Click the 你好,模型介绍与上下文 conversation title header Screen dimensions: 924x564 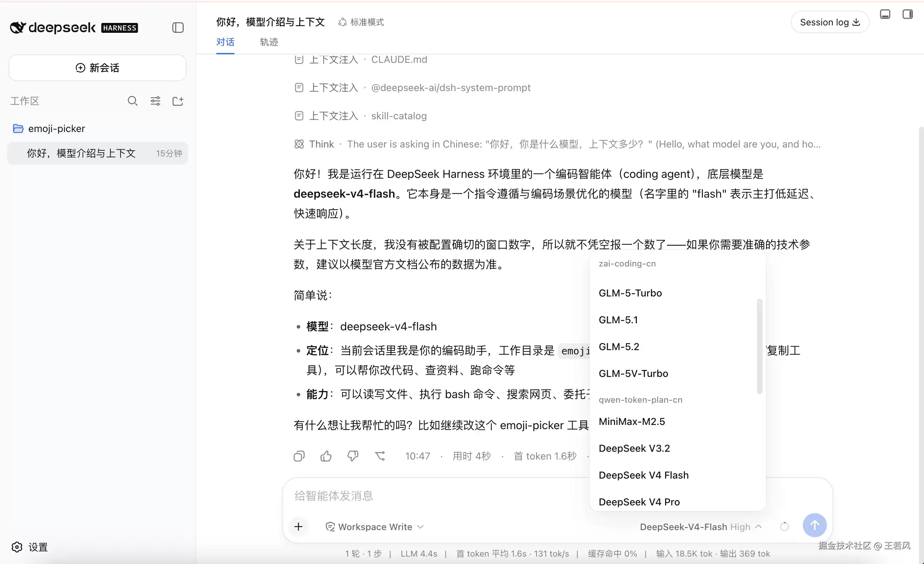270,22
